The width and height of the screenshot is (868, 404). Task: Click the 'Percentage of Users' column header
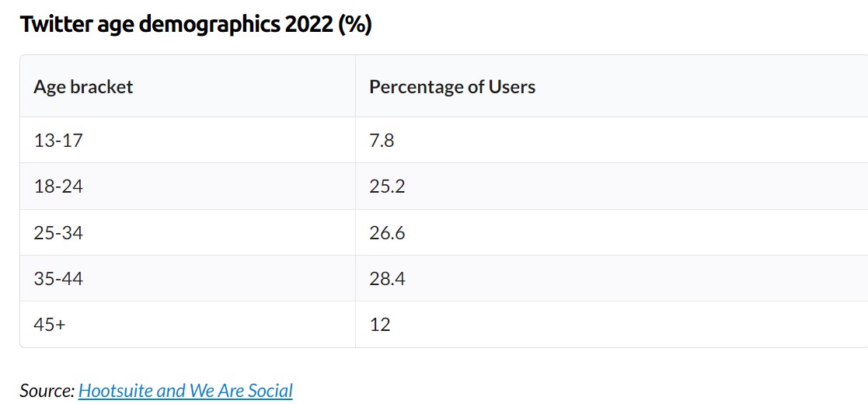tap(452, 87)
